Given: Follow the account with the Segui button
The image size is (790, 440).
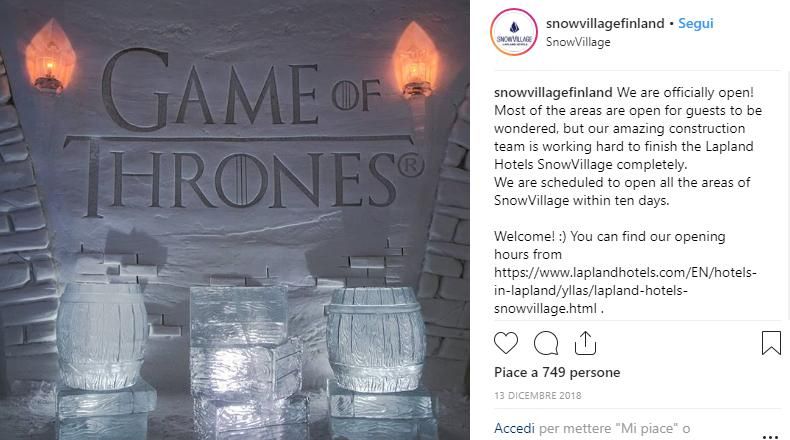Looking at the screenshot, I should 696,24.
